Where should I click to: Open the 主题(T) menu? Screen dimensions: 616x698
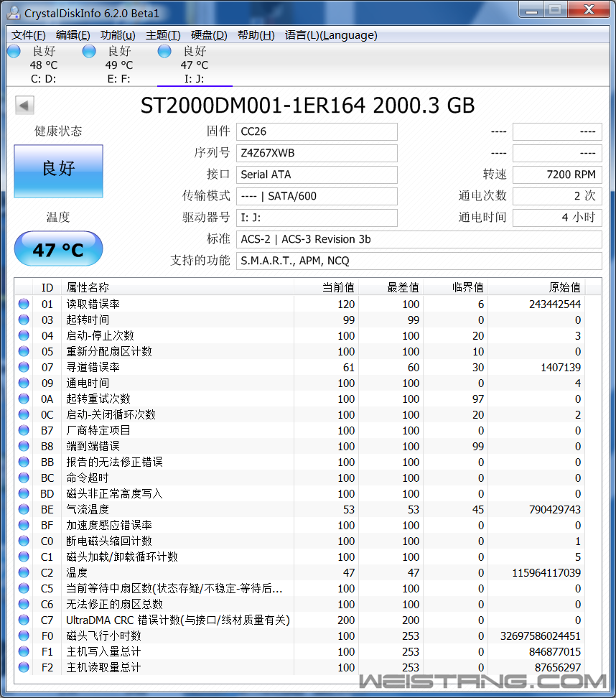164,35
